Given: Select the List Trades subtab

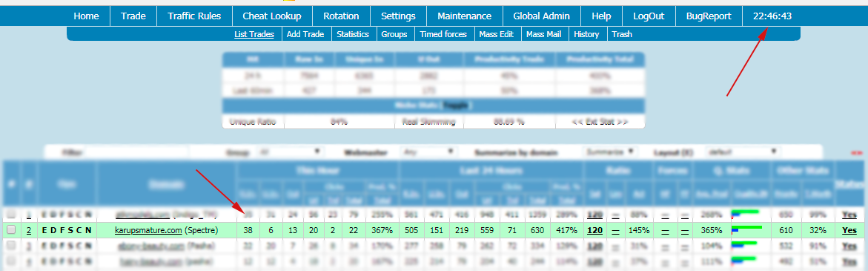Looking at the screenshot, I should [x=254, y=34].
